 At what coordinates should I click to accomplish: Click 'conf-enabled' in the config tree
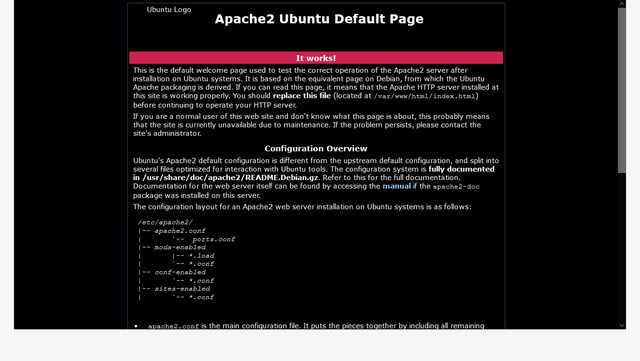[x=180, y=272]
